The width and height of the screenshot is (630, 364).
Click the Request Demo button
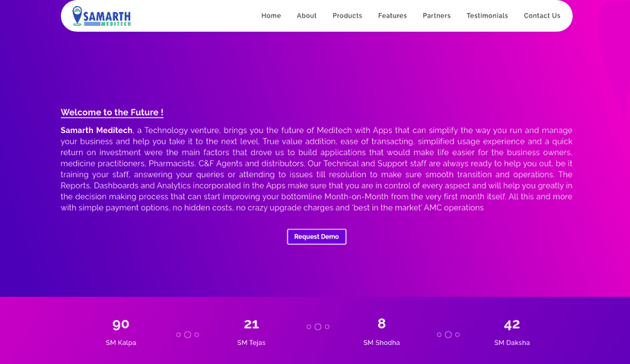coord(317,237)
